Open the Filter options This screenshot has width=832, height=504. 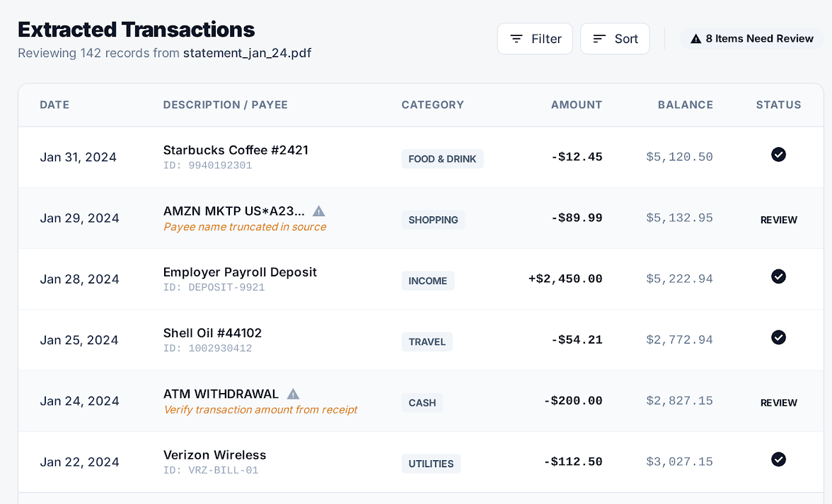pyautogui.click(x=535, y=39)
